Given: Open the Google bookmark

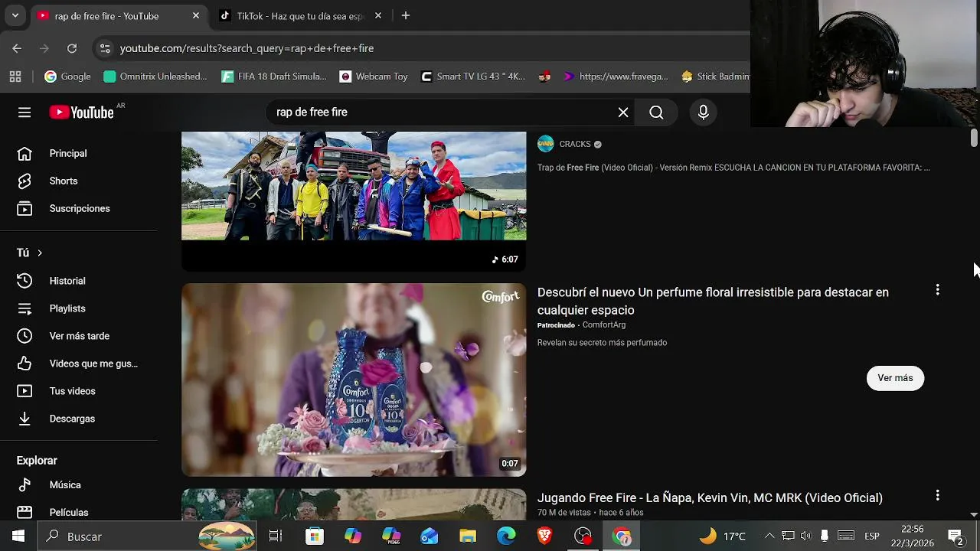Looking at the screenshot, I should (67, 77).
